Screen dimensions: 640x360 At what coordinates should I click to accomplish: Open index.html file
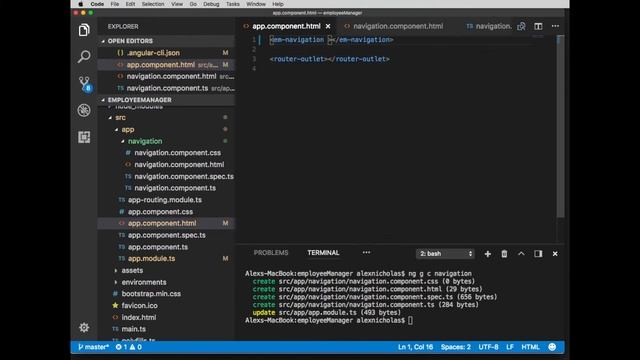pos(167,318)
